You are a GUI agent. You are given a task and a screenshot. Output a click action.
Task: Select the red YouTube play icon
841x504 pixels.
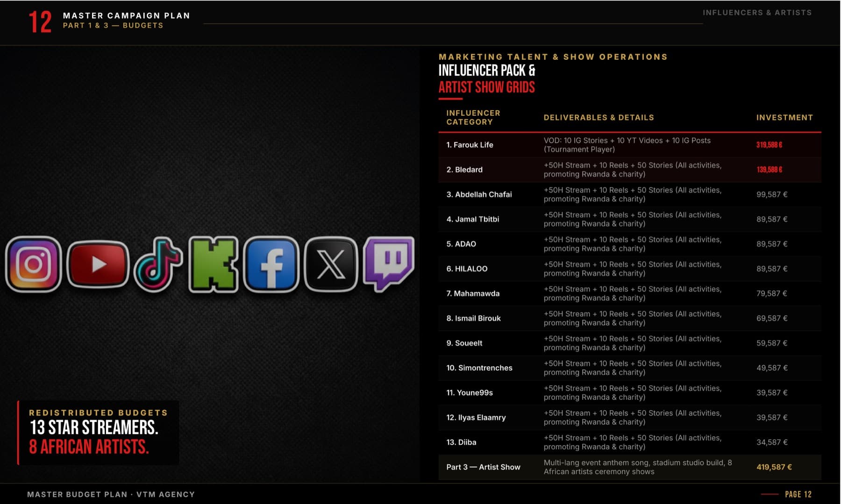98,264
